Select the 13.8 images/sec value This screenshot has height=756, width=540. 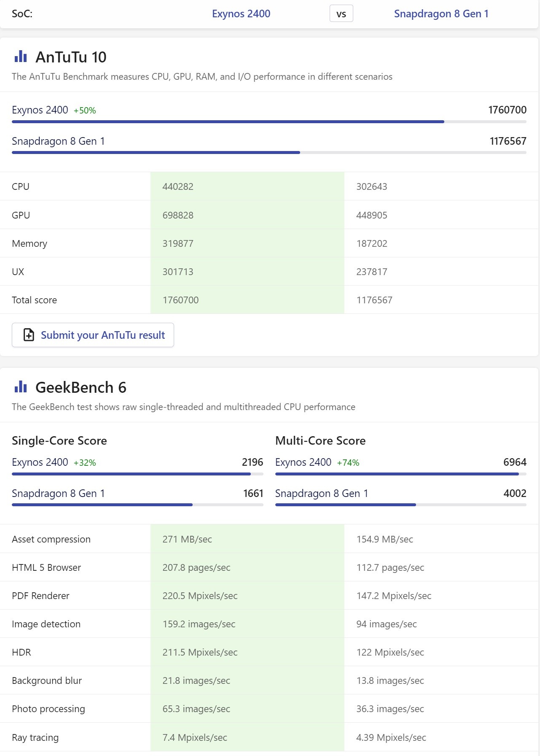[390, 680]
